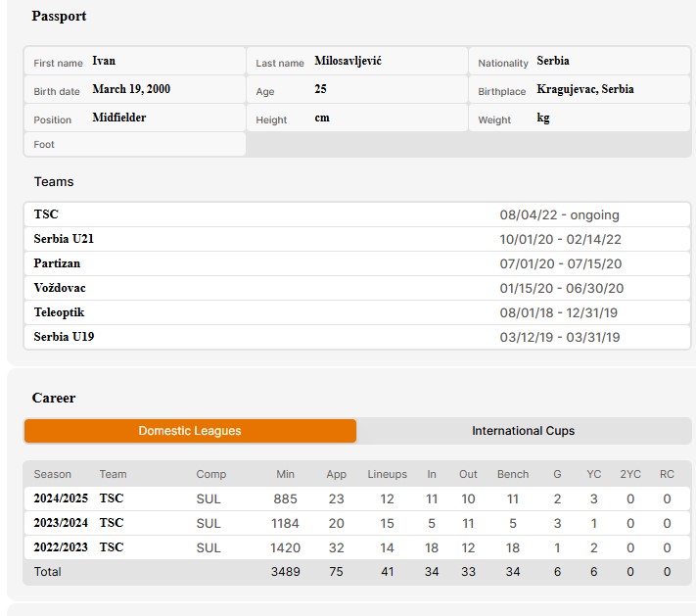
Task: Click the minutes value 885
Action: click(x=286, y=499)
